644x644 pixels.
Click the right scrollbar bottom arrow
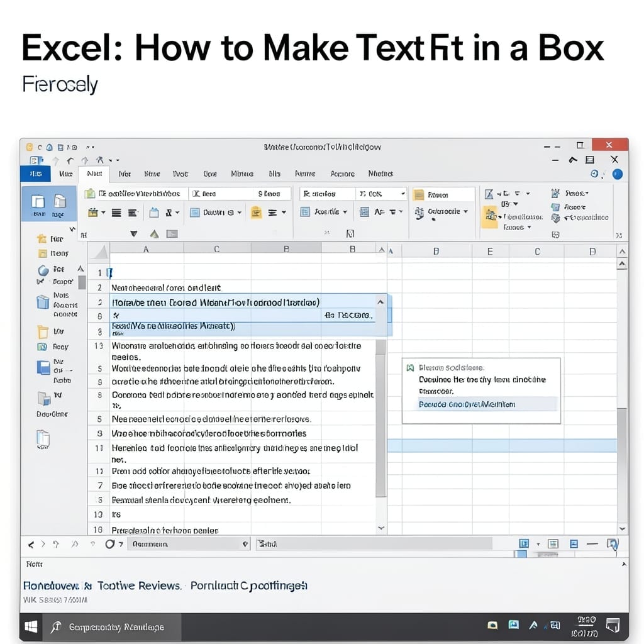[x=622, y=529]
